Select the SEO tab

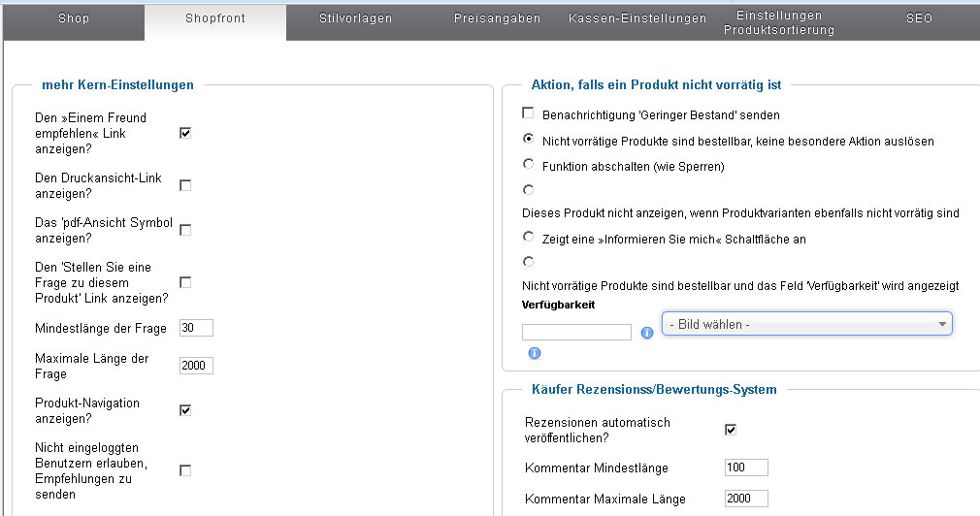pyautogui.click(x=918, y=18)
